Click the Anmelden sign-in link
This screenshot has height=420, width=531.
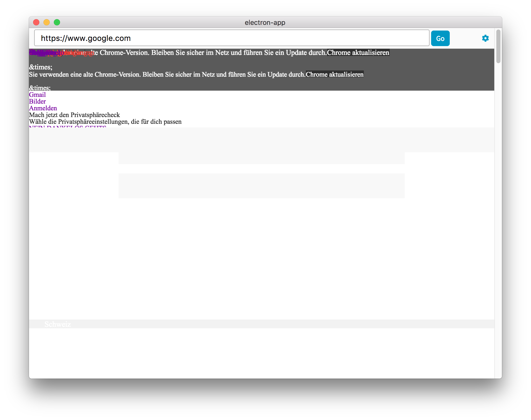point(43,108)
